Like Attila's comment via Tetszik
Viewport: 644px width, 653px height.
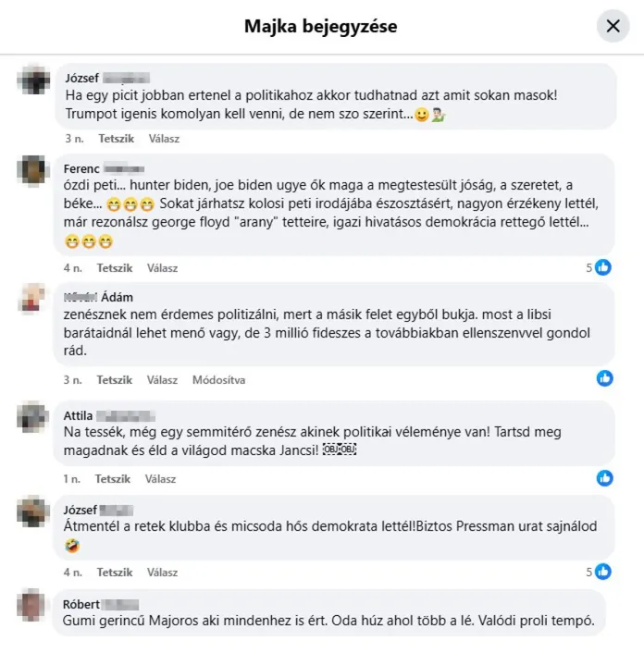(x=113, y=479)
